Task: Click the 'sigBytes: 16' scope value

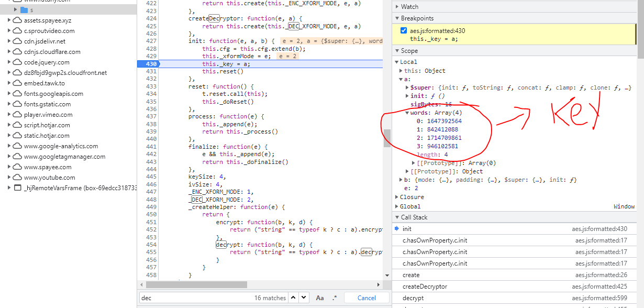Action: tap(431, 104)
